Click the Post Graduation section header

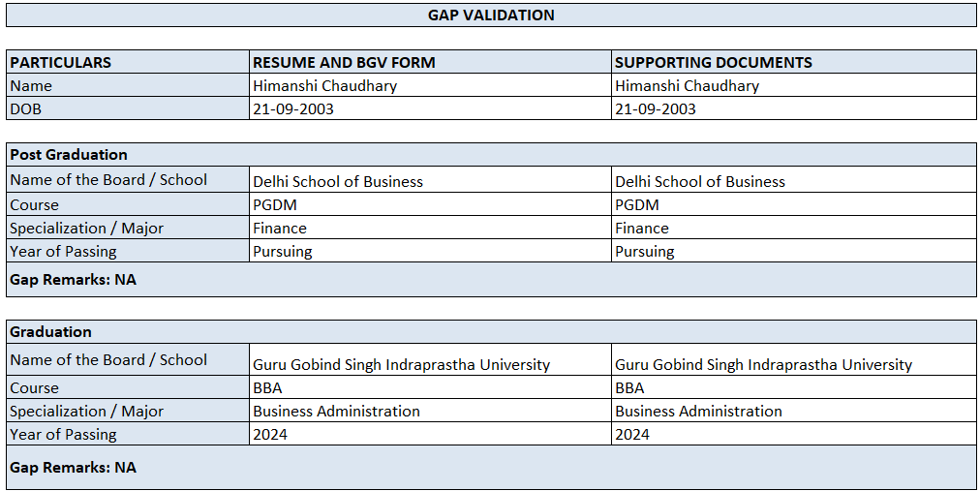pyautogui.click(x=69, y=155)
